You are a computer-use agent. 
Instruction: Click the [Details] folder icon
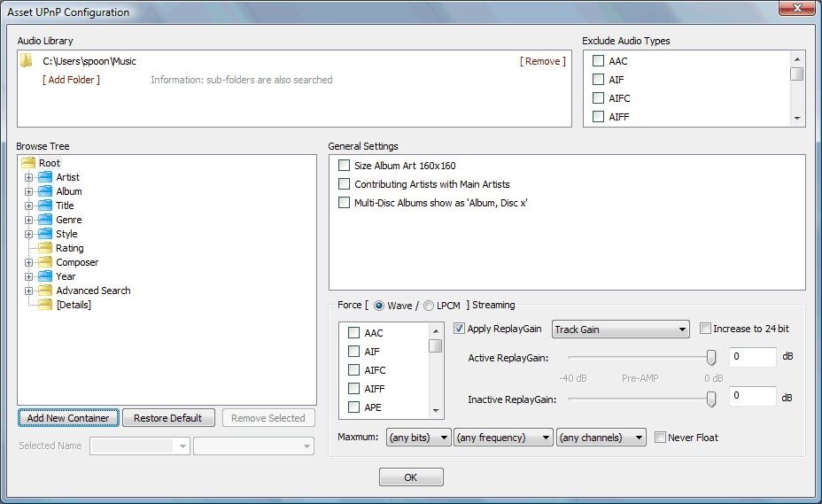[x=45, y=304]
